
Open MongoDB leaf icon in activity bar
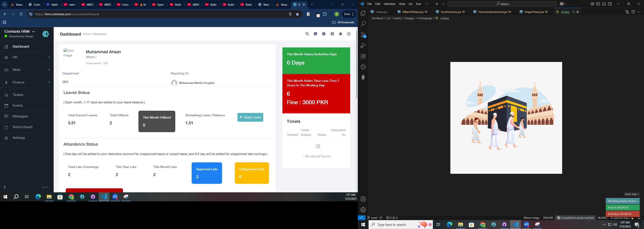coord(363,78)
